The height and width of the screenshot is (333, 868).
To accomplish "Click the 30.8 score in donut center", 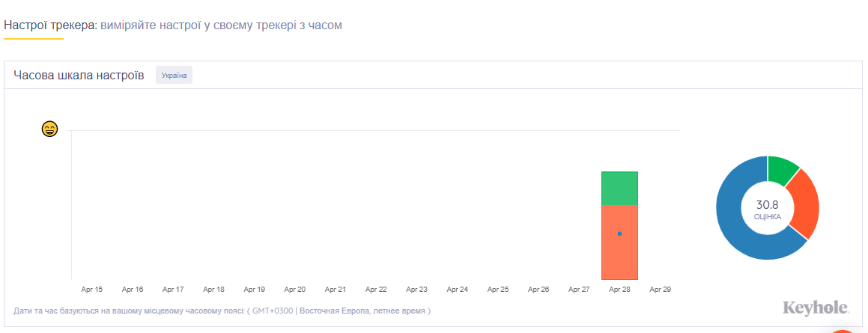I will tap(767, 204).
